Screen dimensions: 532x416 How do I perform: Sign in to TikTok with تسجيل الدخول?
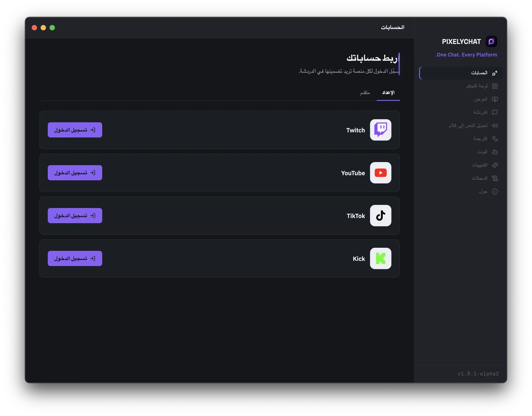tap(75, 216)
